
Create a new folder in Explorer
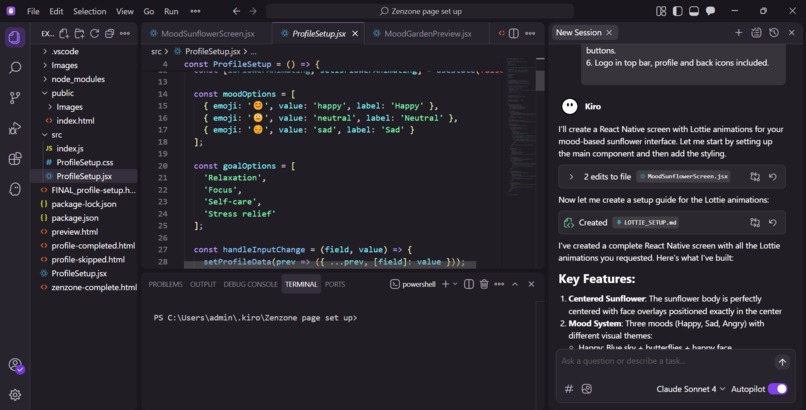[x=79, y=33]
